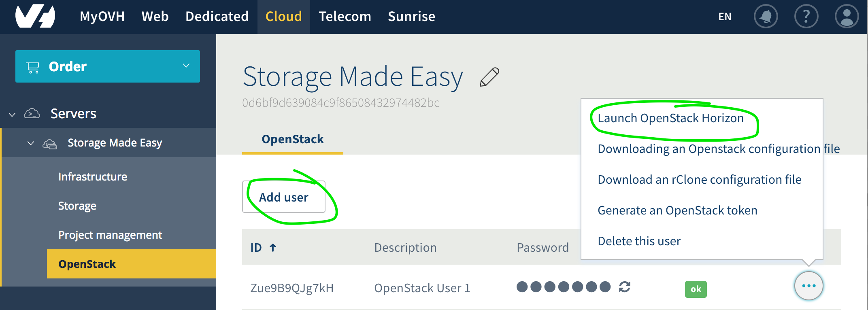Screen dimensions: 868x310
Task: Collapse the Storage Made Easy project chevron
Action: (31, 143)
